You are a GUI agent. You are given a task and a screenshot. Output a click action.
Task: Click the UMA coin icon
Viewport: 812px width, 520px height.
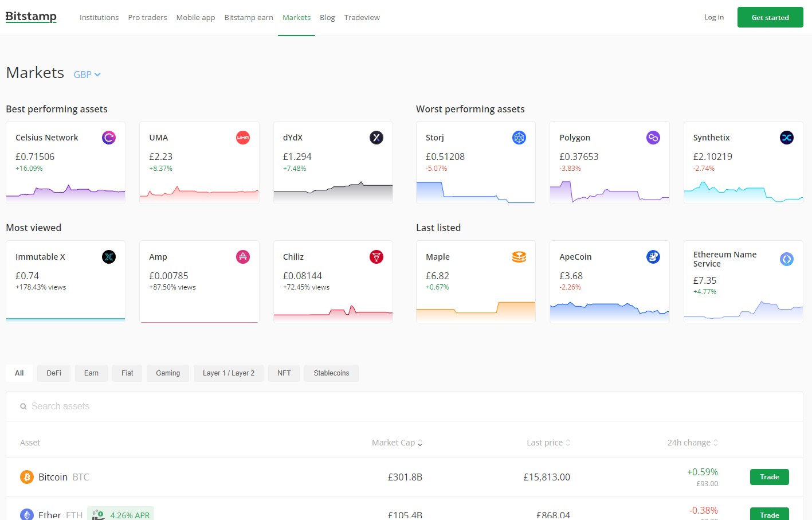[243, 138]
